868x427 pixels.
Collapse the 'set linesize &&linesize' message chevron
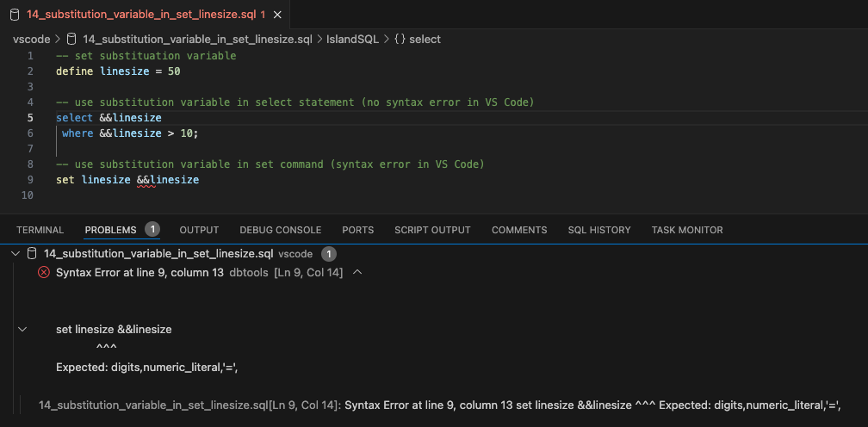click(22, 329)
